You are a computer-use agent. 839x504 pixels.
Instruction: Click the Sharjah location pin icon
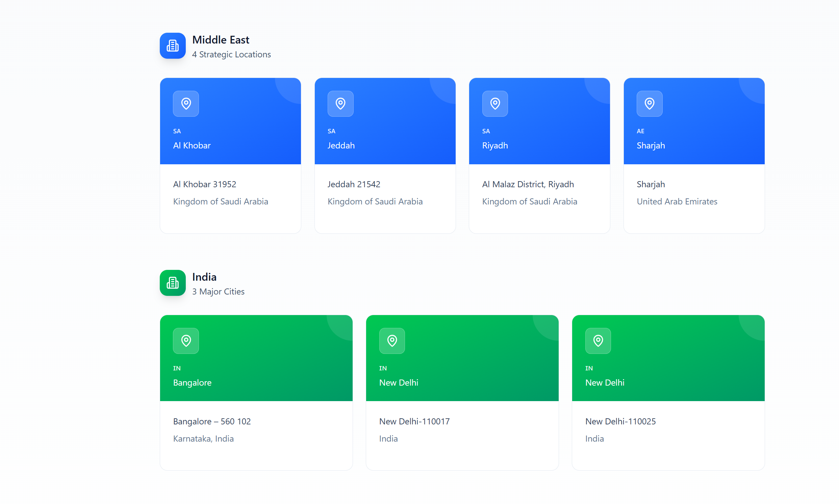(649, 103)
